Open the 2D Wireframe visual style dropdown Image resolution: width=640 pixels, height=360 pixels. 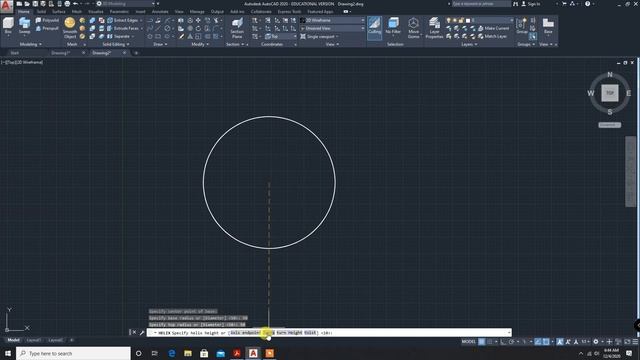point(332,20)
